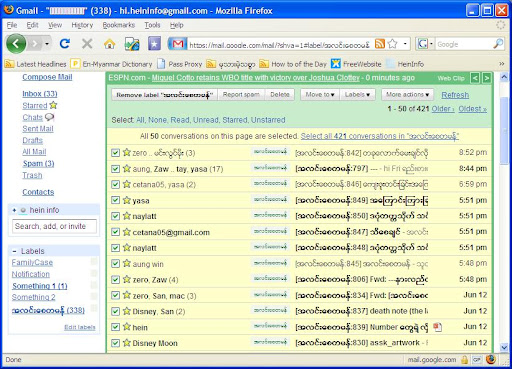Open the Latest Headlines feed bookmark
The width and height of the screenshot is (512, 369).
pos(36,64)
